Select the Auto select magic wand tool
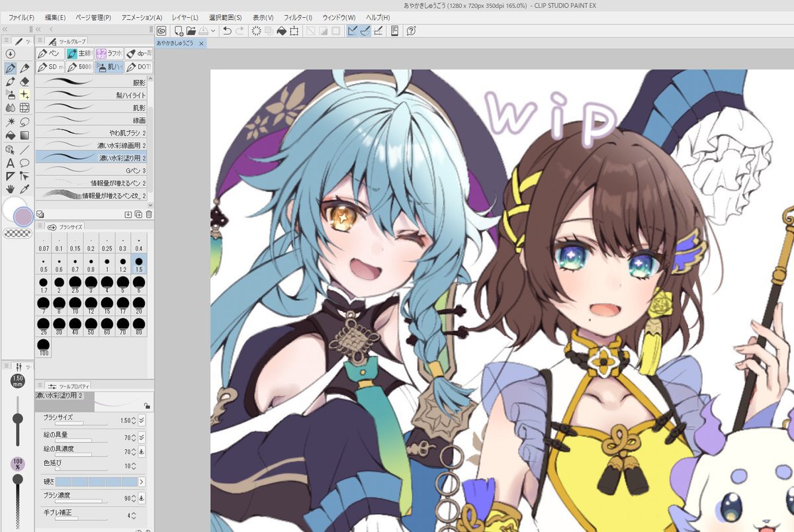Viewport: 794px width, 532px height. (10, 122)
